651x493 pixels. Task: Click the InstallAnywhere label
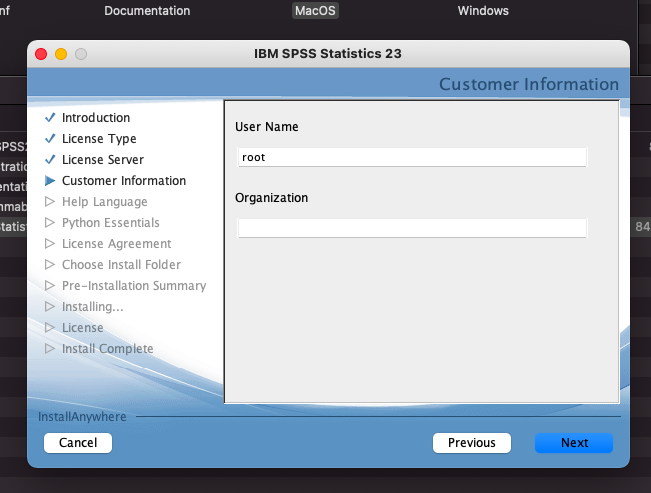82,417
